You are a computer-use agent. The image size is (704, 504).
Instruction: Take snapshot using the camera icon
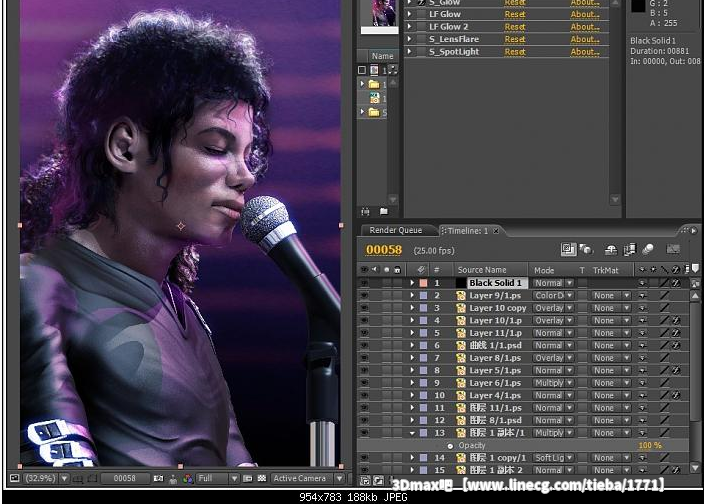[x=158, y=479]
